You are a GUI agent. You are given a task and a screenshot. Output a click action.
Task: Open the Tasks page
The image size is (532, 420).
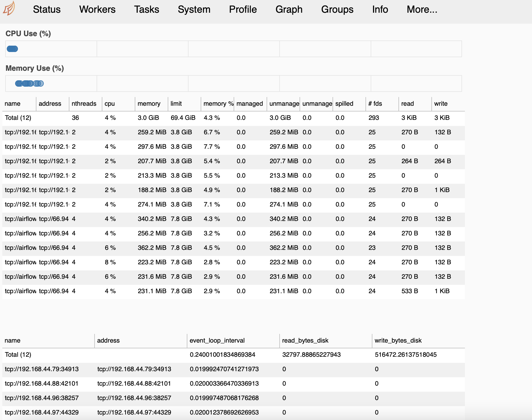coord(147,10)
